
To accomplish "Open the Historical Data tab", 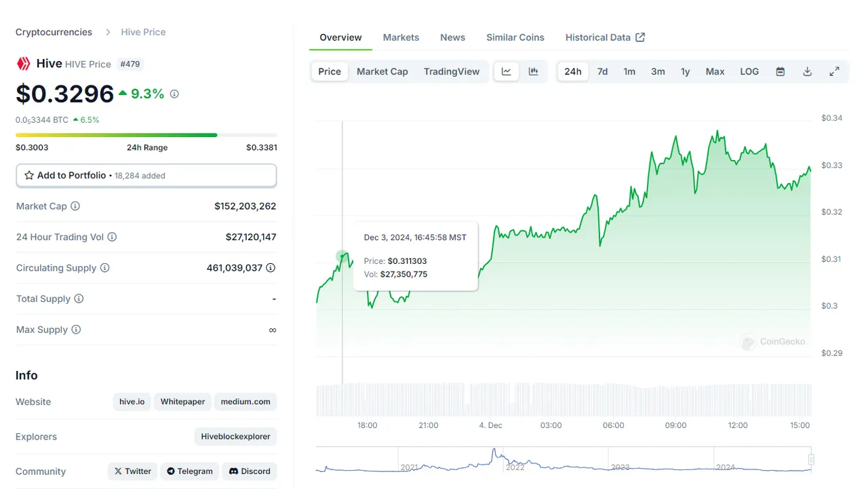I will pyautogui.click(x=605, y=37).
